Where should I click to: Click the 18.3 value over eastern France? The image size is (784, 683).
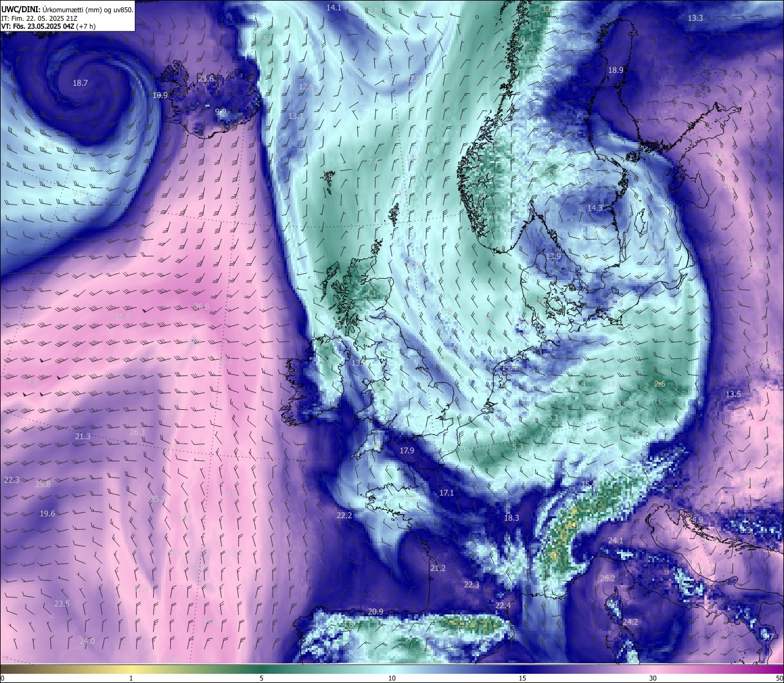coord(511,518)
